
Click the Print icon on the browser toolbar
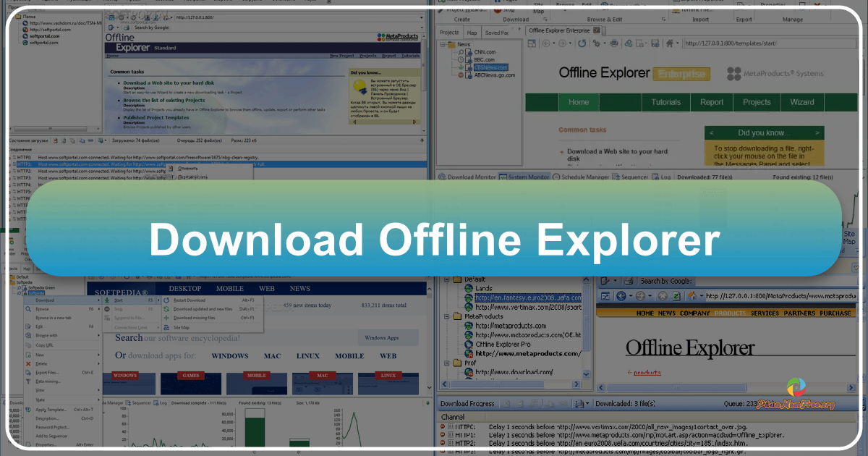click(613, 43)
